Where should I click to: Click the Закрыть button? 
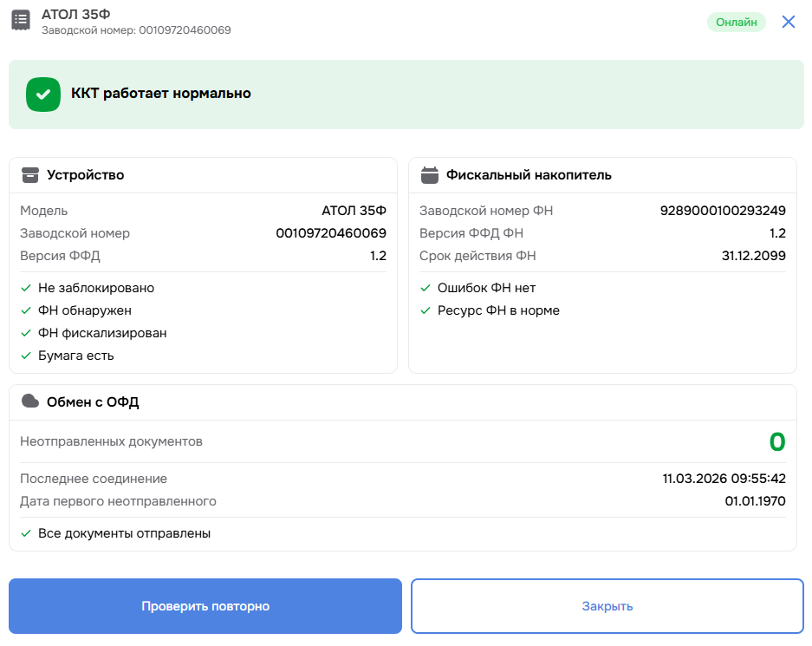coord(607,606)
